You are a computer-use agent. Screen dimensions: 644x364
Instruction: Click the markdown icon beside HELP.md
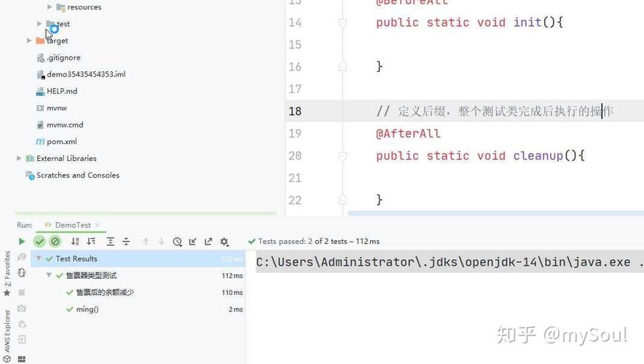(40, 92)
